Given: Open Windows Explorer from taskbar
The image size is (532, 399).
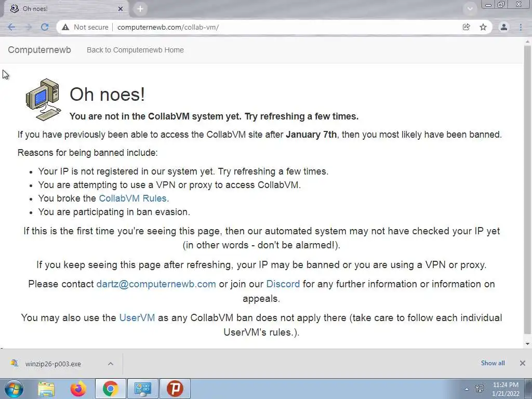Looking at the screenshot, I should pos(46,389).
